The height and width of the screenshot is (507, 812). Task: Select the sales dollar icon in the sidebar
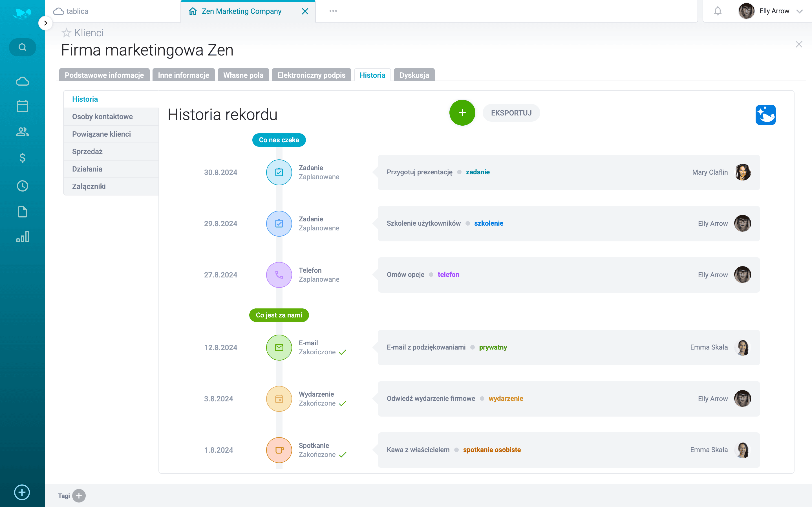click(22, 158)
